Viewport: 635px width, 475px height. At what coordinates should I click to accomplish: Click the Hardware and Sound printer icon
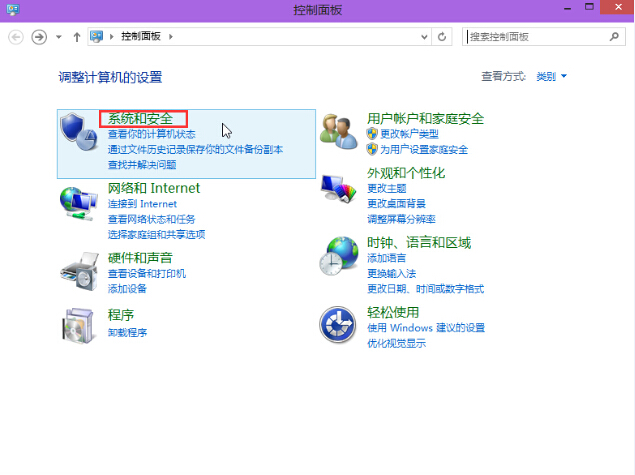coord(79,267)
